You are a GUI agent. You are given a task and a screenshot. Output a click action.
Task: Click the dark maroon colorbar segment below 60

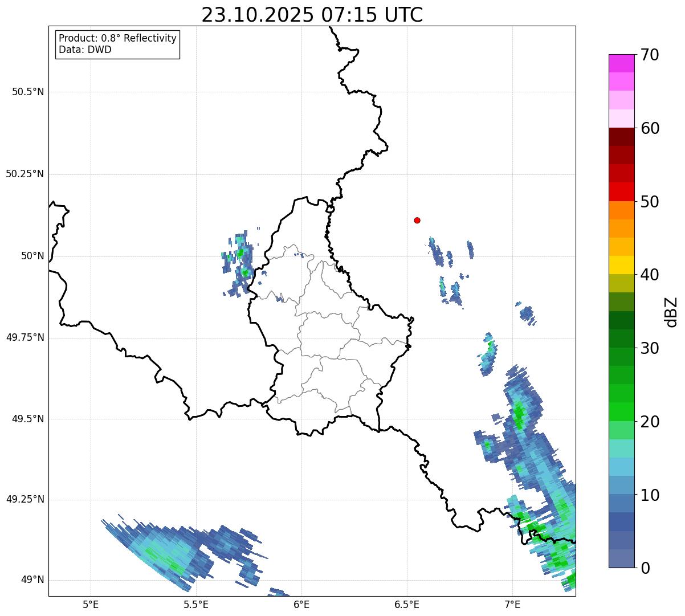click(621, 137)
